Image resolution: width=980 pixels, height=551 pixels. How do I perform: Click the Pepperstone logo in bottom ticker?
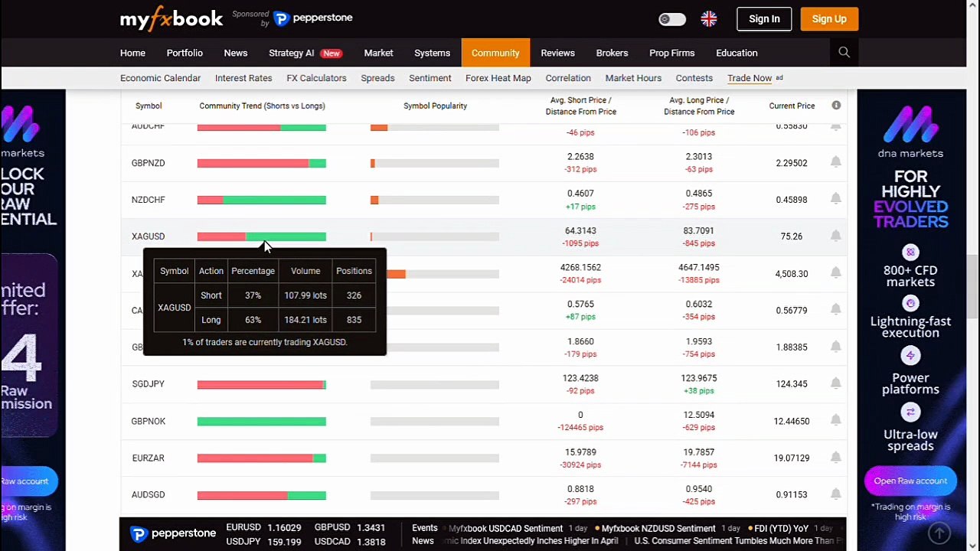pos(173,534)
